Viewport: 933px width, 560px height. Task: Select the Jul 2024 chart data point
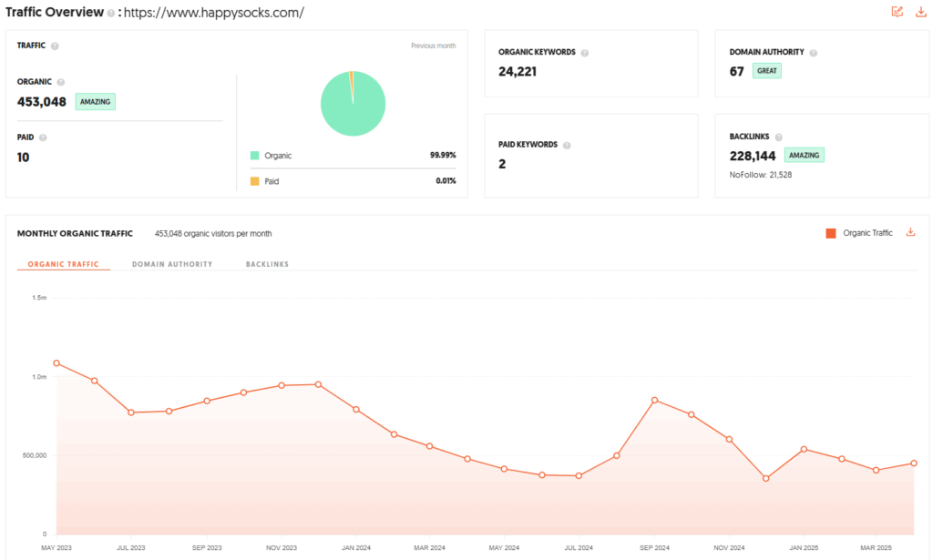tap(579, 476)
